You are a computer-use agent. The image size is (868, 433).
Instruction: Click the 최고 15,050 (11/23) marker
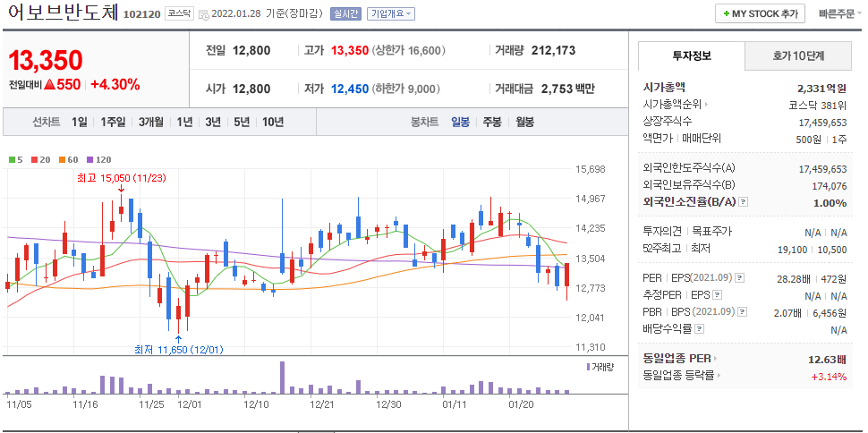(x=121, y=178)
